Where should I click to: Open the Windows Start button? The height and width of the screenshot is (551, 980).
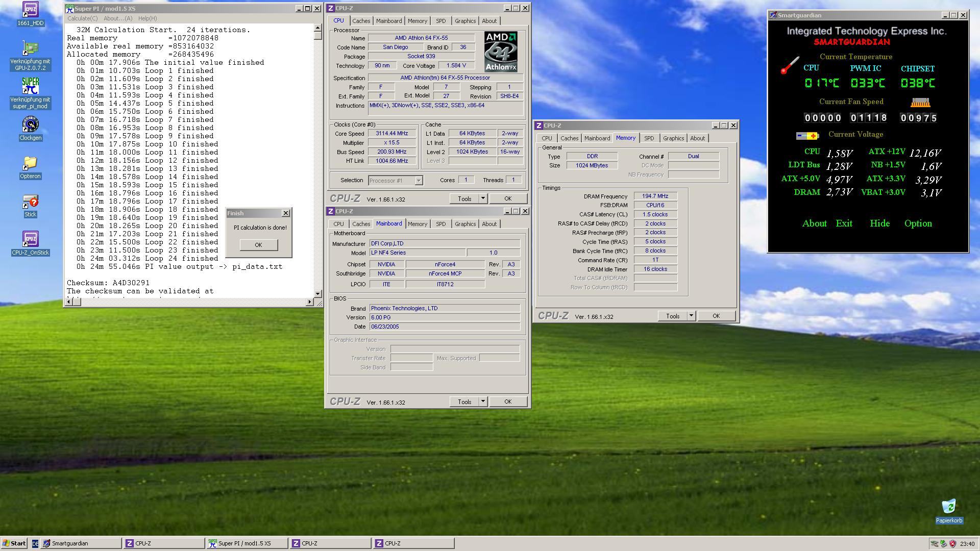[14, 543]
